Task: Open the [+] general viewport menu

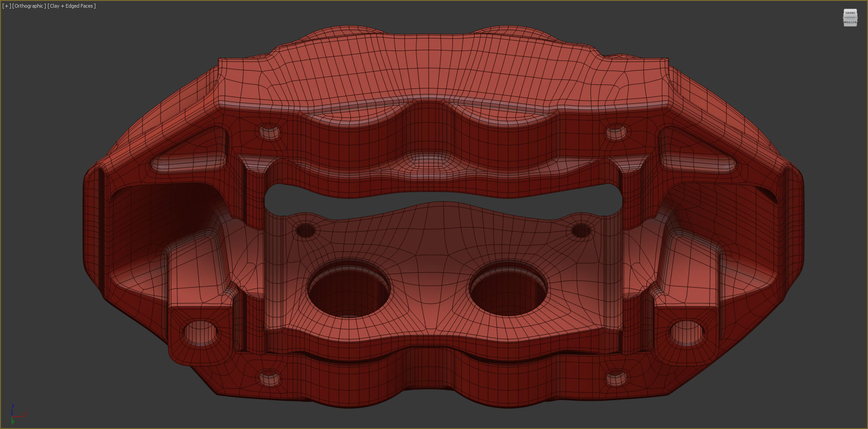Action: click(x=7, y=6)
